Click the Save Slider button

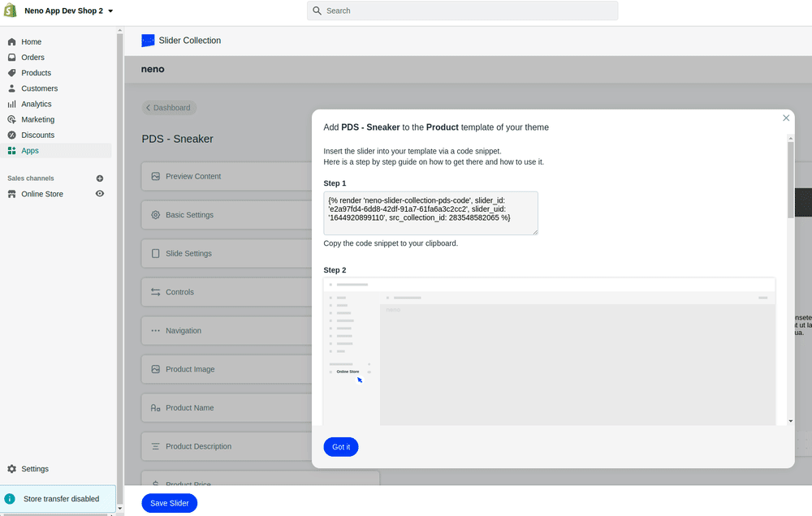coord(170,503)
